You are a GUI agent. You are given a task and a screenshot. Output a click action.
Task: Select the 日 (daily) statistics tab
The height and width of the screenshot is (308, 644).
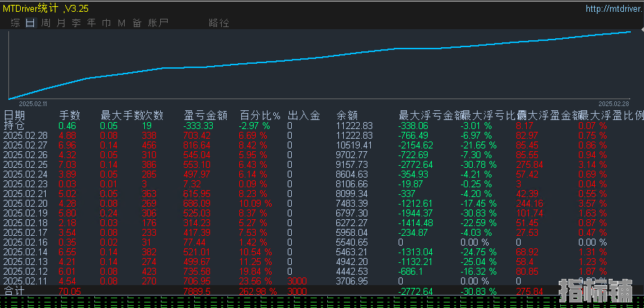(30, 23)
